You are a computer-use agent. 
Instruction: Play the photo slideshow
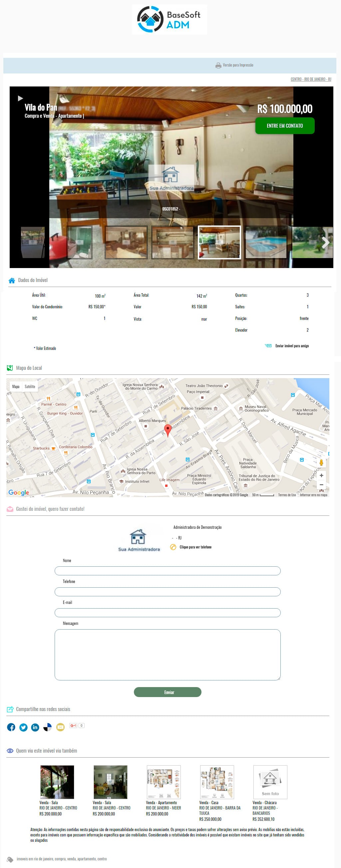pos(20,98)
